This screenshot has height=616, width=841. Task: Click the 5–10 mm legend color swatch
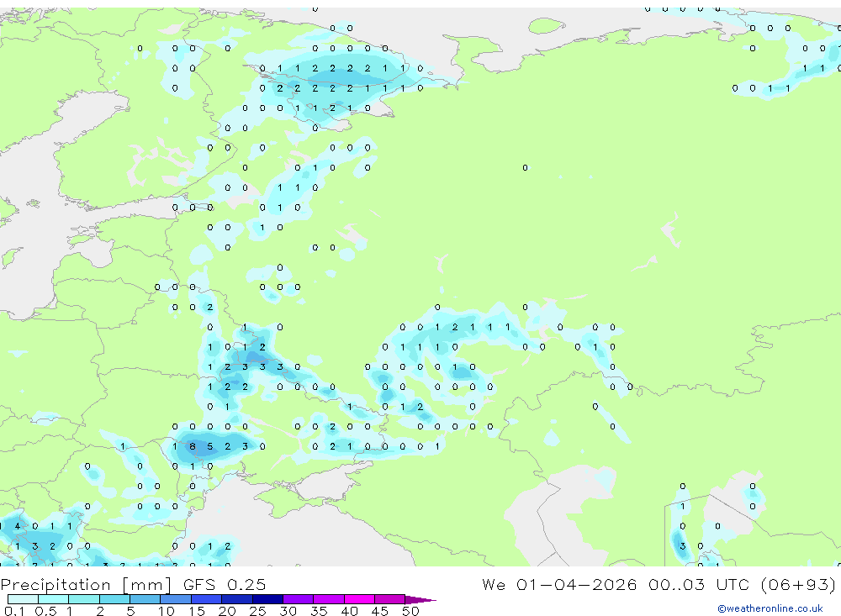pyautogui.click(x=145, y=599)
